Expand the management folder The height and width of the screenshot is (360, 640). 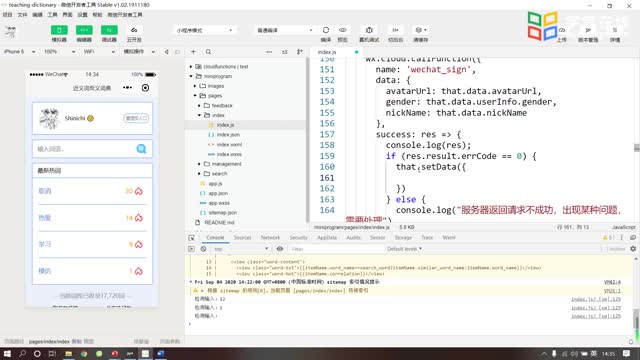tap(199, 164)
